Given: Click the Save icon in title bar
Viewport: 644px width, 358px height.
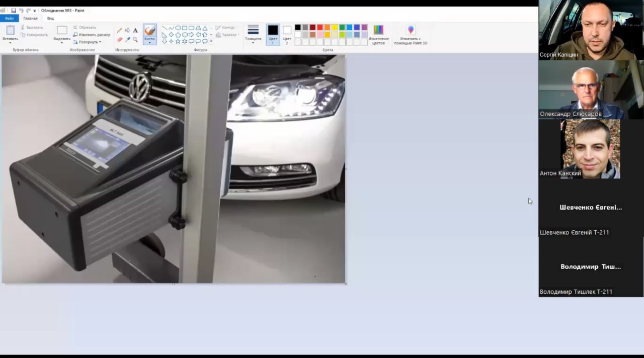Looking at the screenshot, I should (14, 11).
